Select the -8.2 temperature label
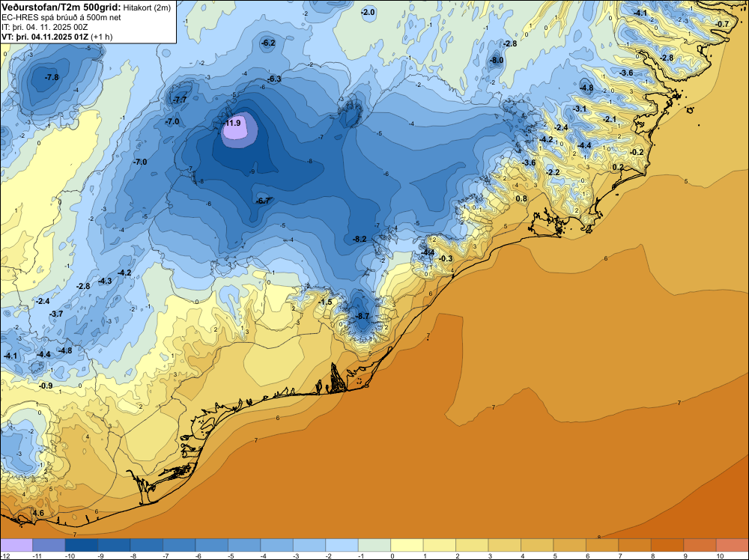This screenshot has width=749, height=560. (360, 239)
